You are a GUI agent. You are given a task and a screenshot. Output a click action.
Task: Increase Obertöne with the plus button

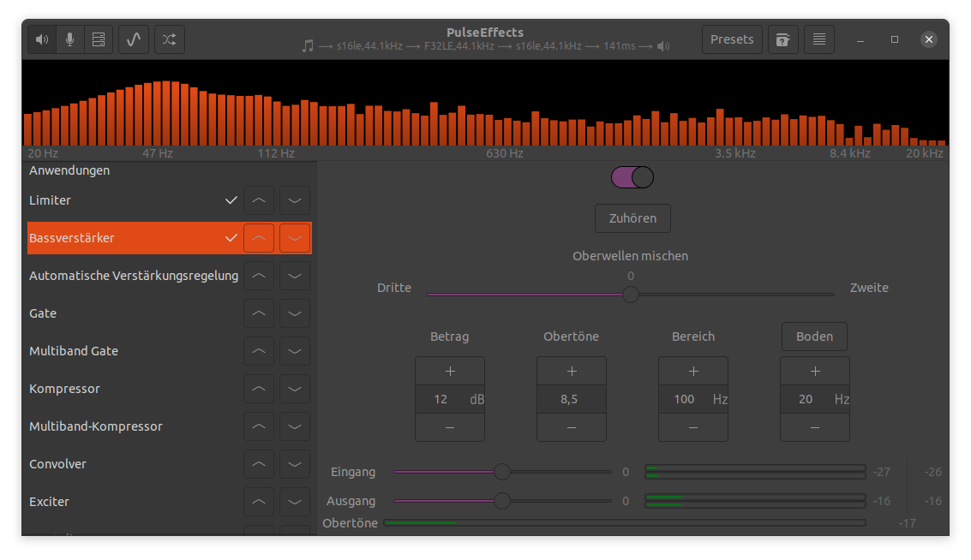tap(572, 372)
